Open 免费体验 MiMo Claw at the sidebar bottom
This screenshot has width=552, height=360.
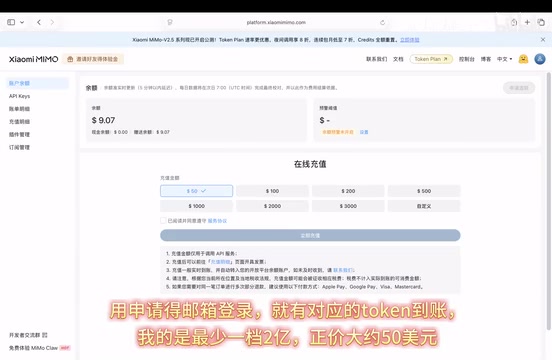39,348
